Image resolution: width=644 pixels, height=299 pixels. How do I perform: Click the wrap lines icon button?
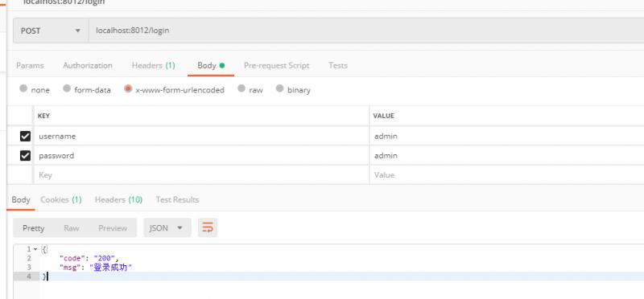[208, 227]
